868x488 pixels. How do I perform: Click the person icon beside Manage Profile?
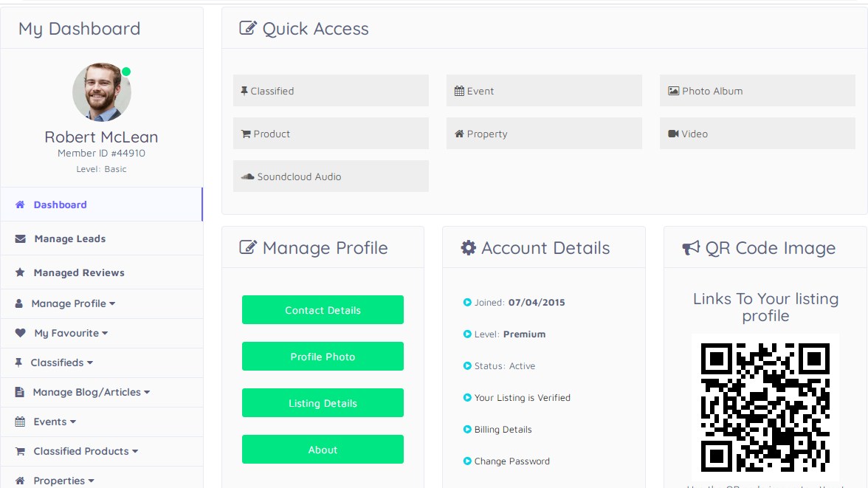19,303
